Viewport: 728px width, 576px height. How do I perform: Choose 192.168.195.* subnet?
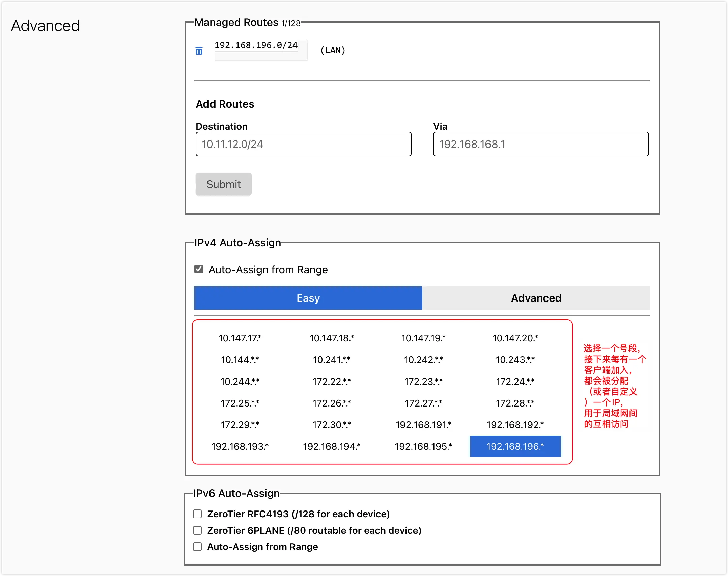click(x=423, y=446)
